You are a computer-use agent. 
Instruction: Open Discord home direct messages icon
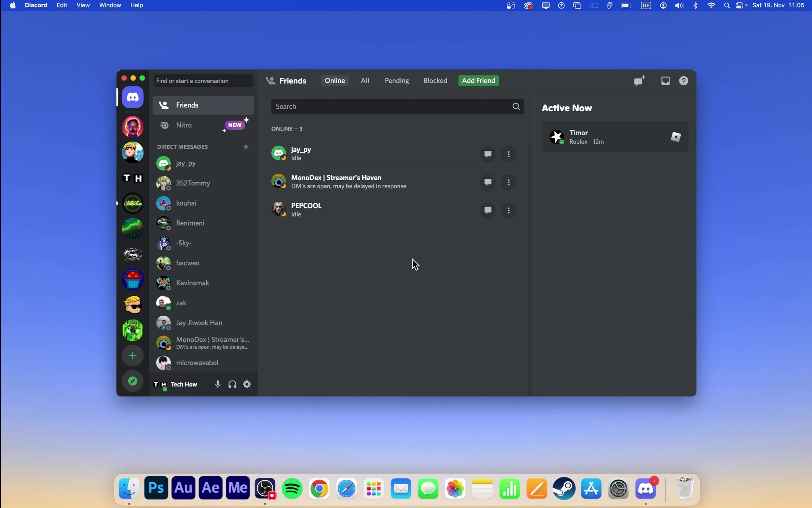(133, 97)
